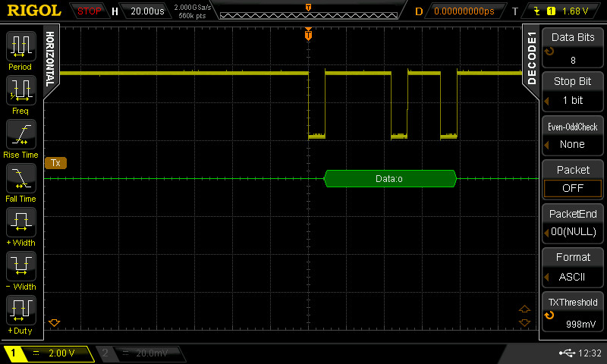This screenshot has height=364, width=607.
Task: Toggle channel 1 at 2.00 V
Action: pyautogui.click(x=49, y=353)
